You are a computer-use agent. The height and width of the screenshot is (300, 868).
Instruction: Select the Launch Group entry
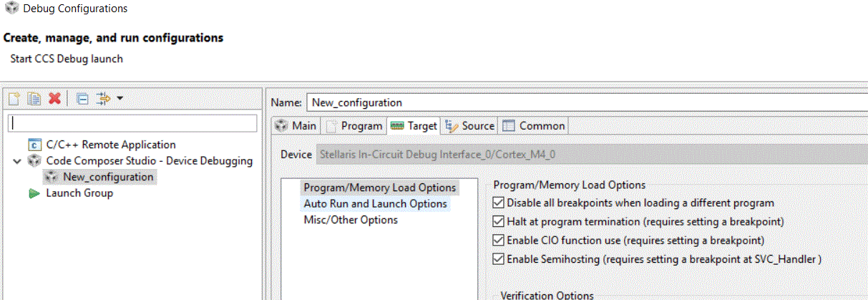point(79,193)
